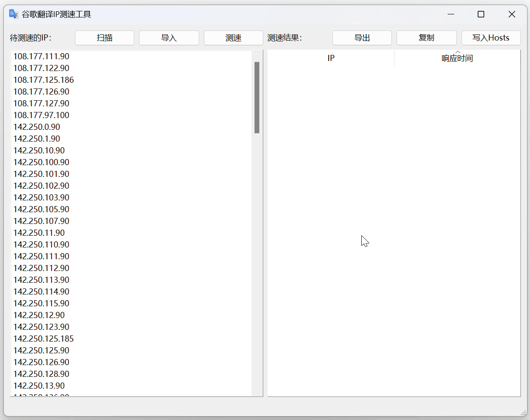Maximize the application window
Image resolution: width=530 pixels, height=420 pixels.
pos(481,14)
